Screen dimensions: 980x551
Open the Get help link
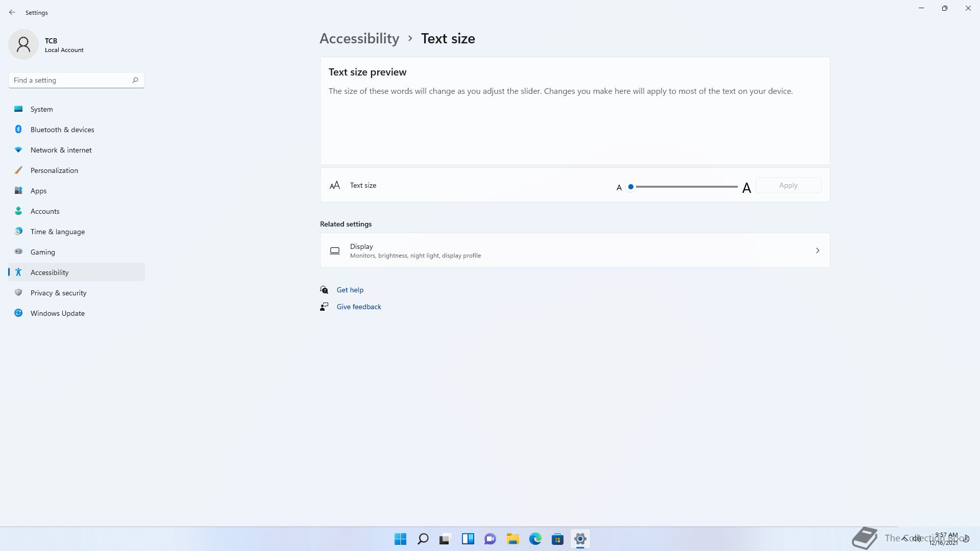[x=350, y=290]
